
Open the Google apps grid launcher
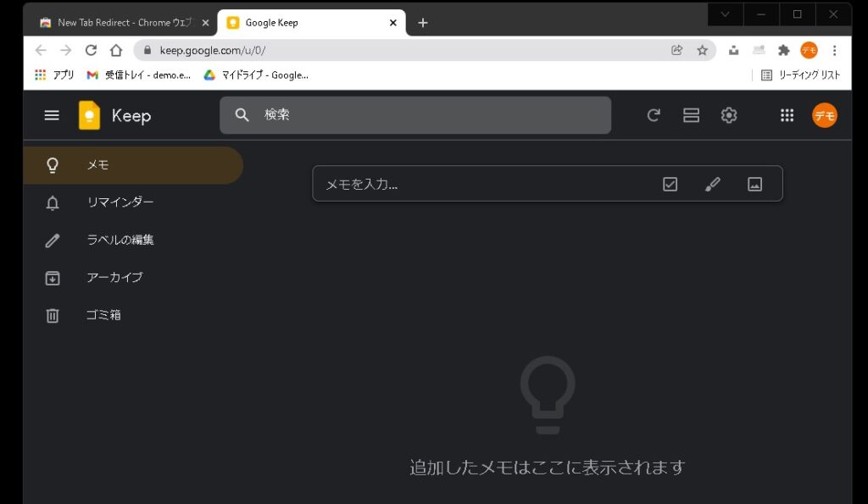click(x=787, y=115)
